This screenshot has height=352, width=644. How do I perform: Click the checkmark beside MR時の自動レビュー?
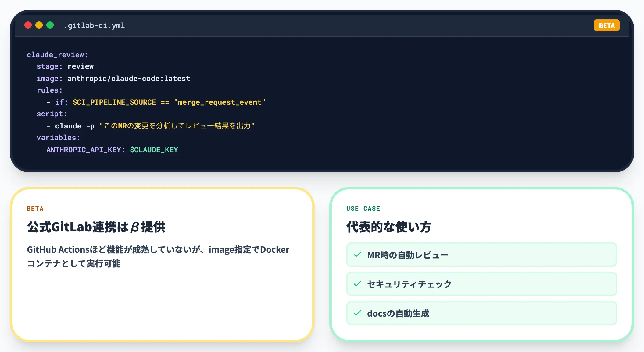click(357, 255)
